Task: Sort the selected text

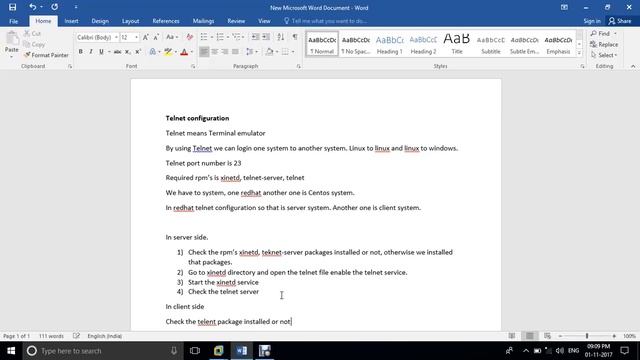Action: (280, 37)
